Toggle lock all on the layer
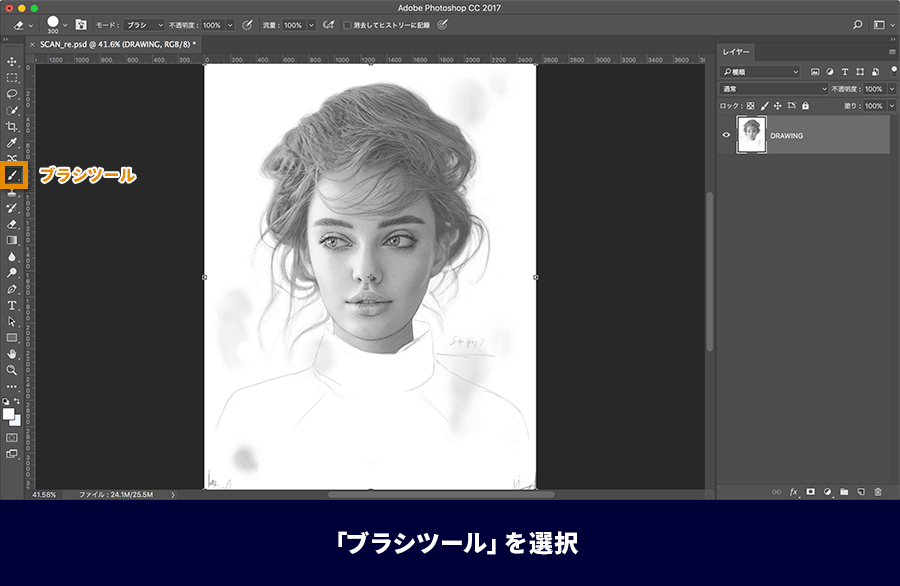The image size is (900, 586). 805,106
